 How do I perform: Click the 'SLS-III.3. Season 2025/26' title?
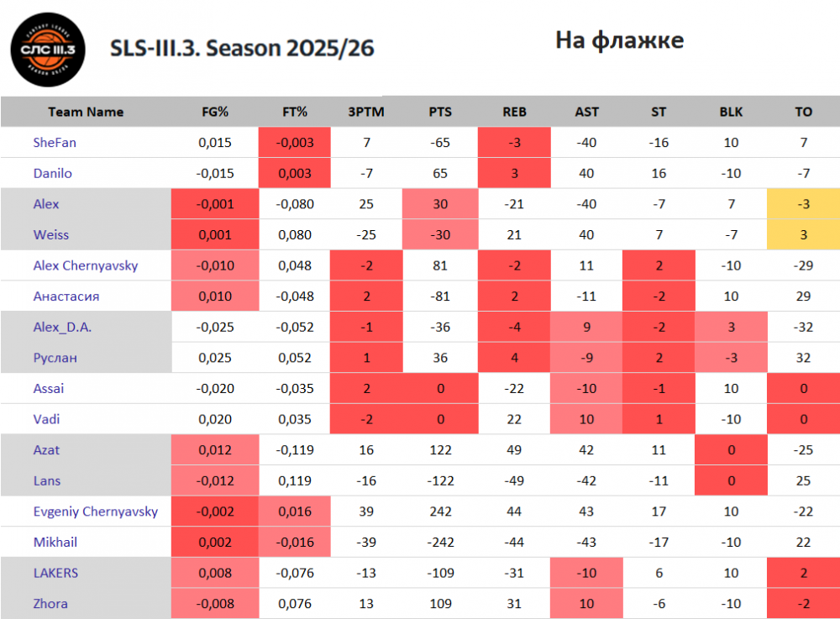pos(242,49)
